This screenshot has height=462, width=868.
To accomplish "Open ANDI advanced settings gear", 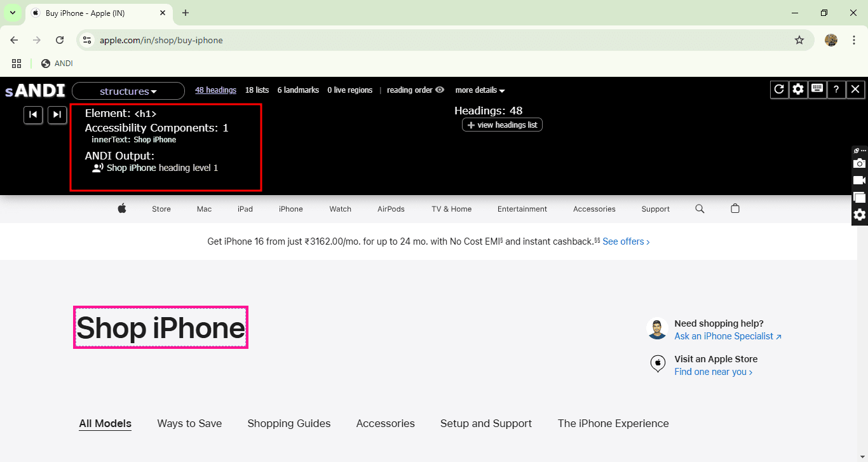I will pos(798,90).
